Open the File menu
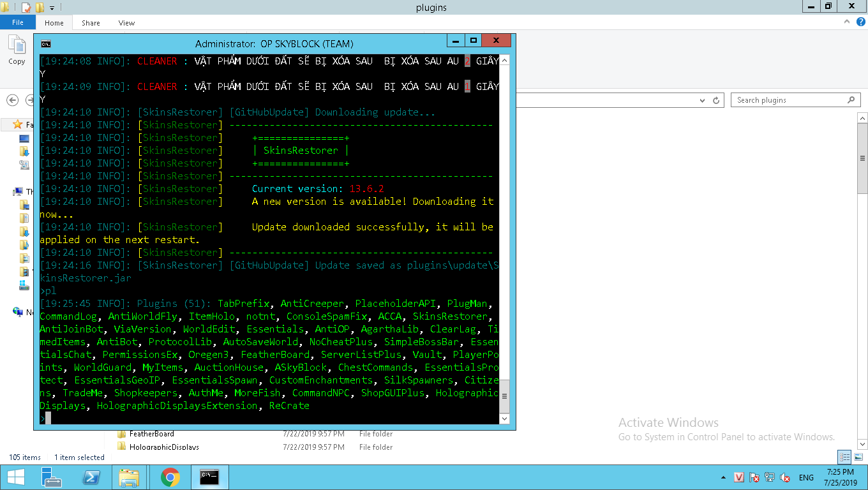868x490 pixels. (18, 22)
